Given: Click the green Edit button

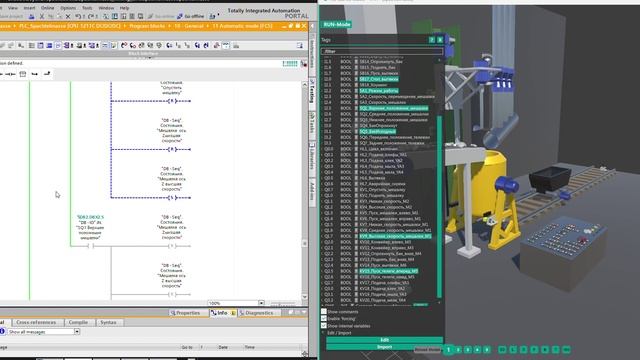Looking at the screenshot, I should pos(384,340).
